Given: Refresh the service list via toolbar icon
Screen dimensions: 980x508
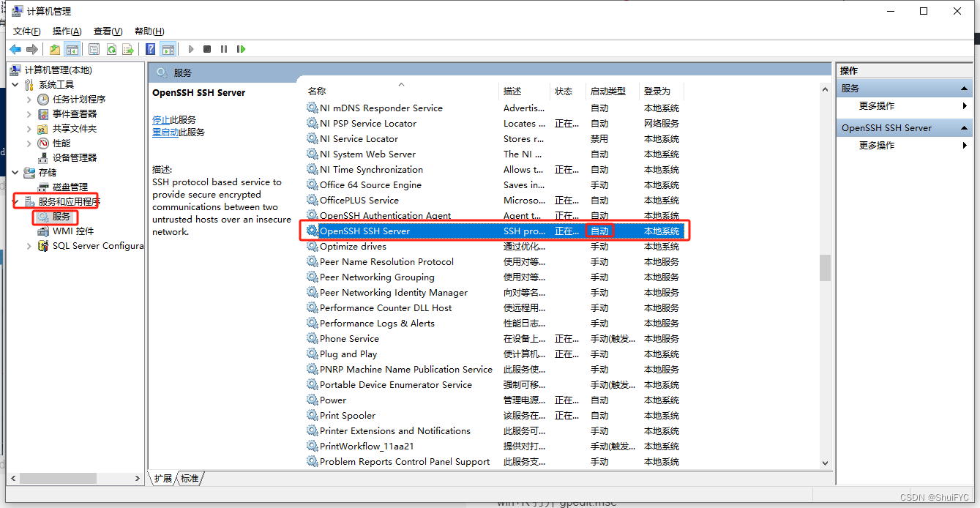Looking at the screenshot, I should (x=112, y=49).
